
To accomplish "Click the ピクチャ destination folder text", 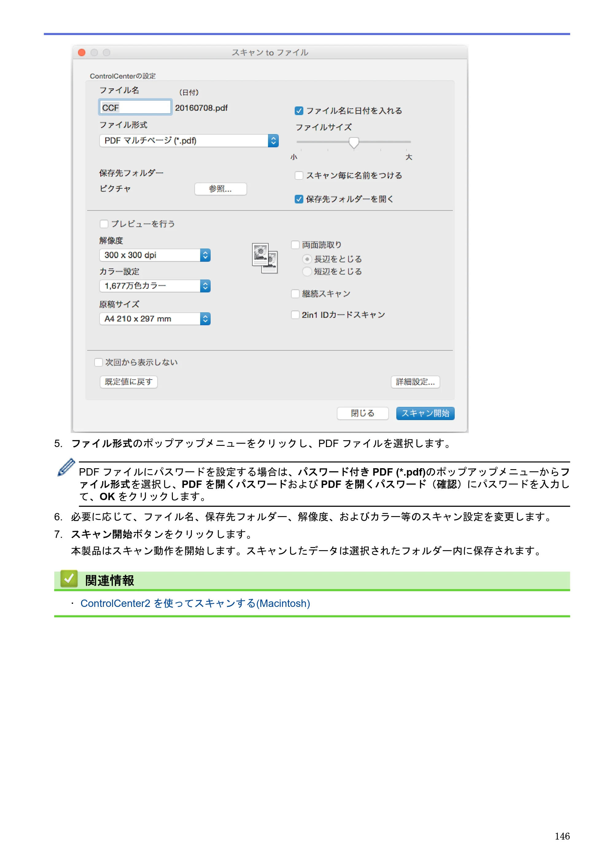I will tap(115, 189).
